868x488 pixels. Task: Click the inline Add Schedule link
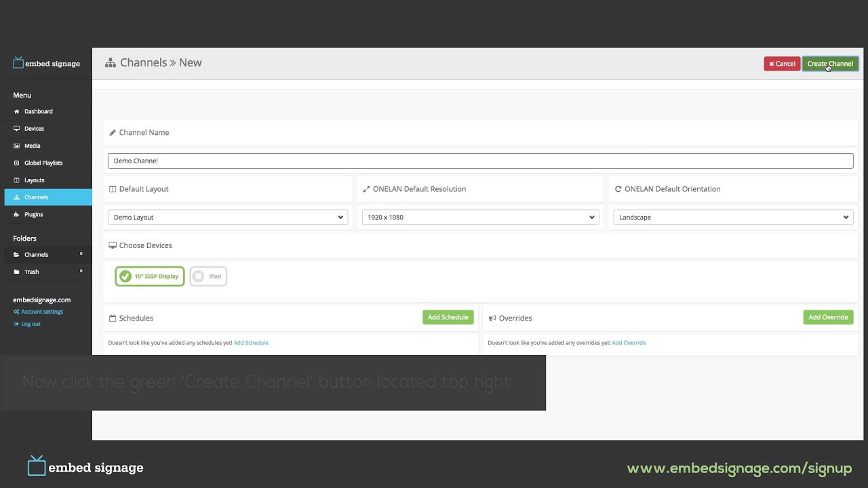tap(251, 343)
